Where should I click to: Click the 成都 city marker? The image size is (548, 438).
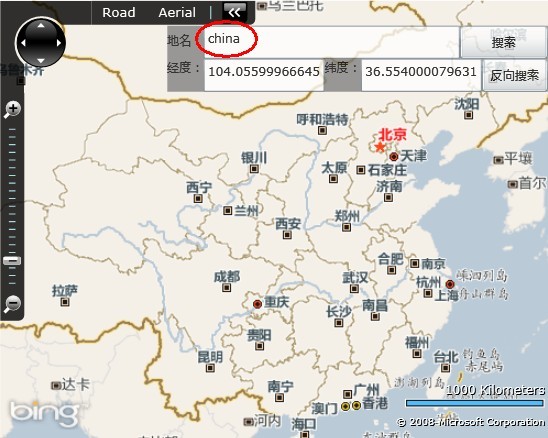tap(226, 288)
